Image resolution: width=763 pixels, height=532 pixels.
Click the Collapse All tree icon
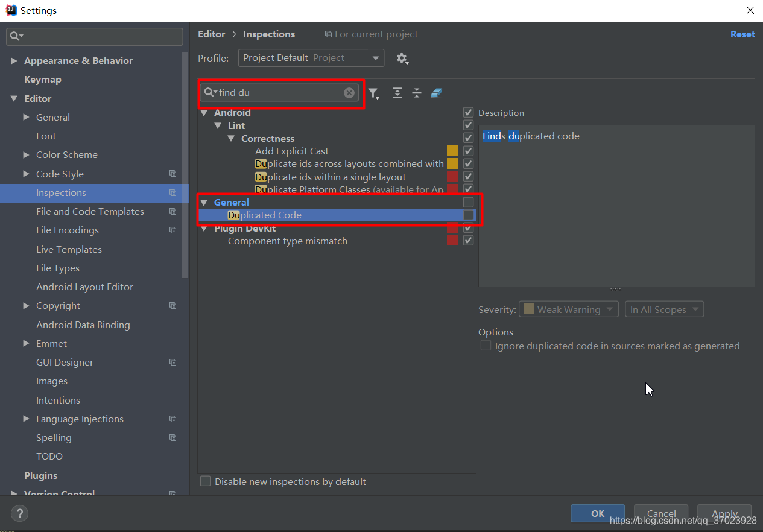coord(417,93)
